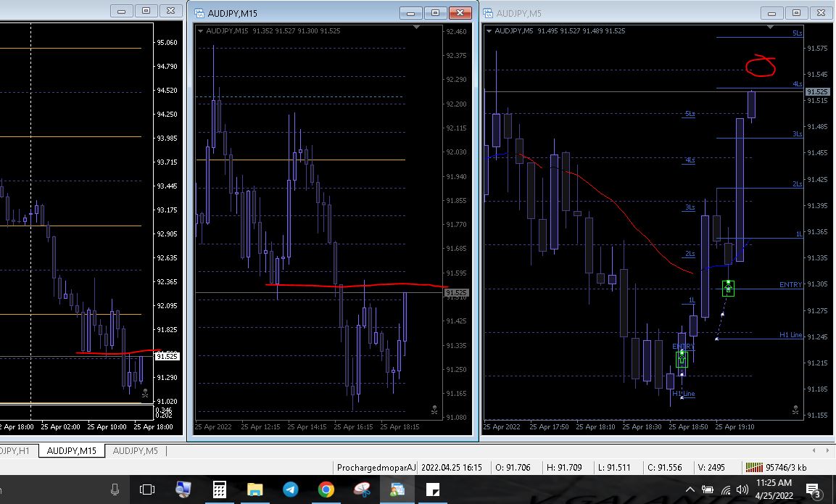Click status bar open value O: 91.706

[x=513, y=468]
